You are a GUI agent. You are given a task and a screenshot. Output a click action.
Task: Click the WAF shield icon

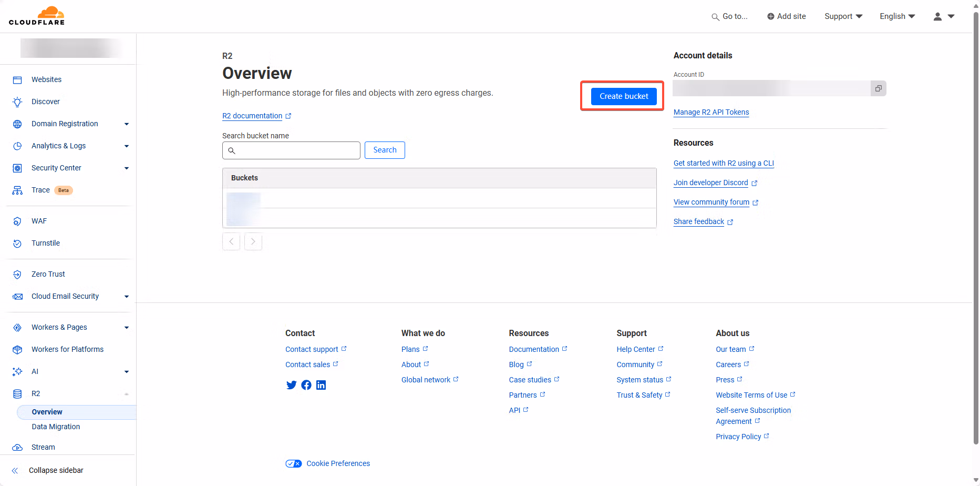coord(17,221)
